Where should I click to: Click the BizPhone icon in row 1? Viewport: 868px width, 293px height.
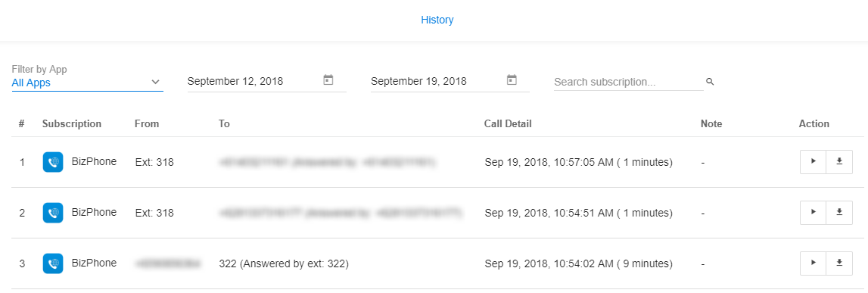tap(52, 162)
